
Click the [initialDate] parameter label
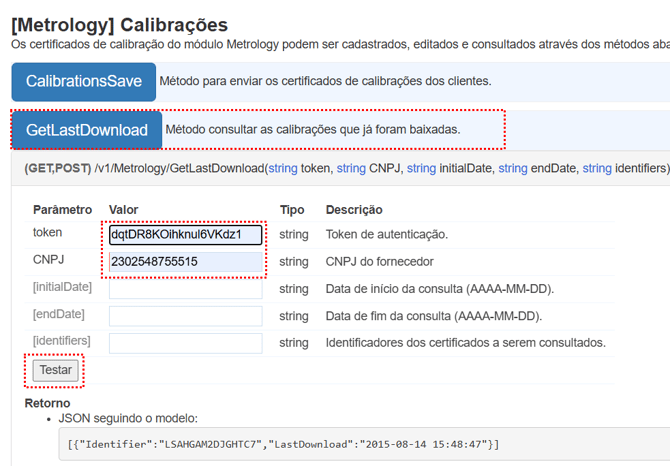point(62,288)
